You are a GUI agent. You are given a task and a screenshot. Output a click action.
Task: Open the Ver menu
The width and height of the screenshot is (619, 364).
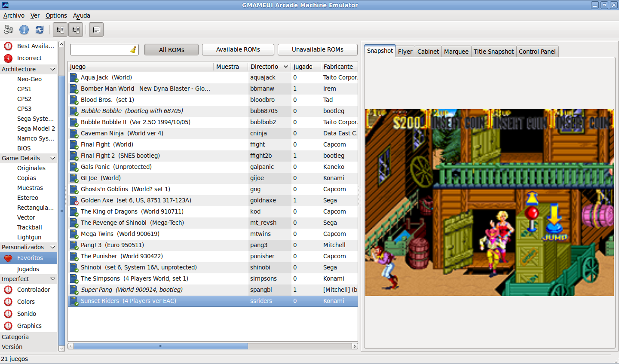click(x=35, y=15)
